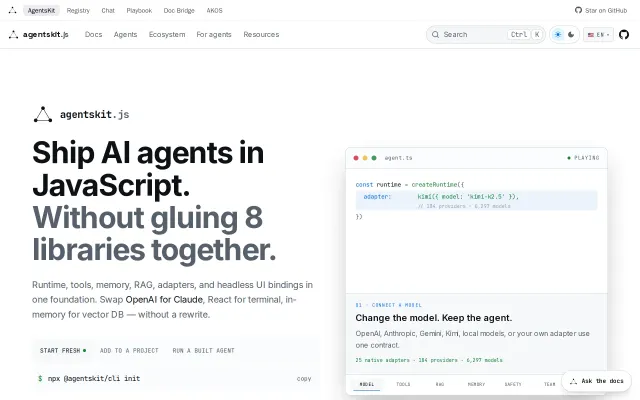This screenshot has height=400, width=640.
Task: Open Doc Bridge link
Action: point(179,10)
